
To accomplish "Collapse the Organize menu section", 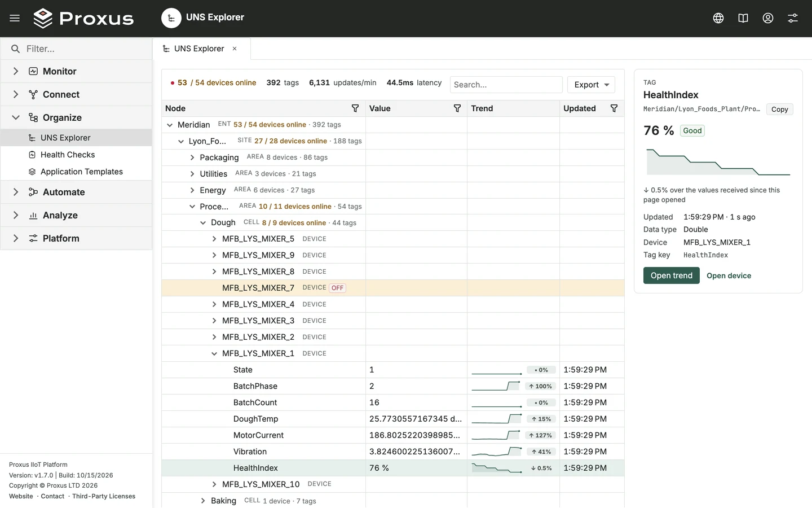I will pos(76,117).
